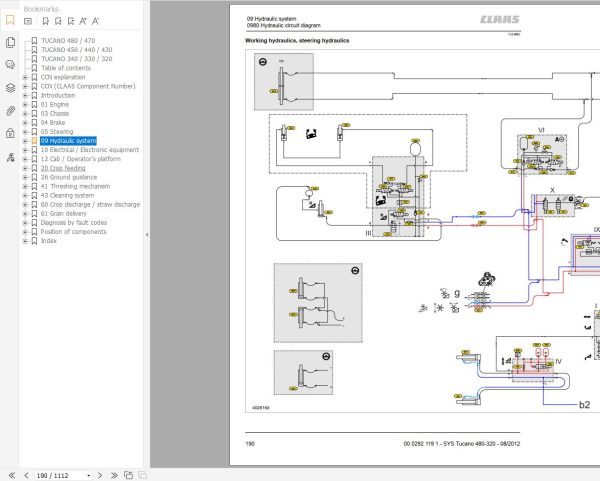
Task: Open the Comments panel icon
Action: pos(10,63)
